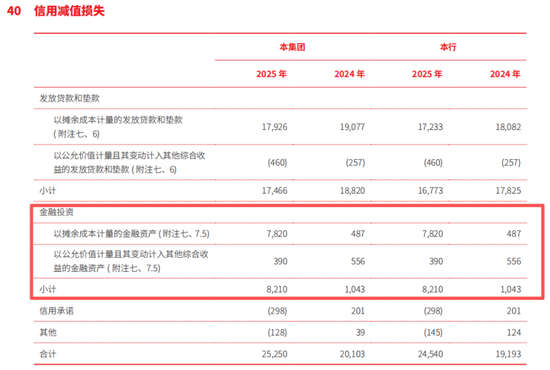Select the "小计" label beside 8,210
Image resolution: width=550 pixels, height=370 pixels.
[x=48, y=289]
